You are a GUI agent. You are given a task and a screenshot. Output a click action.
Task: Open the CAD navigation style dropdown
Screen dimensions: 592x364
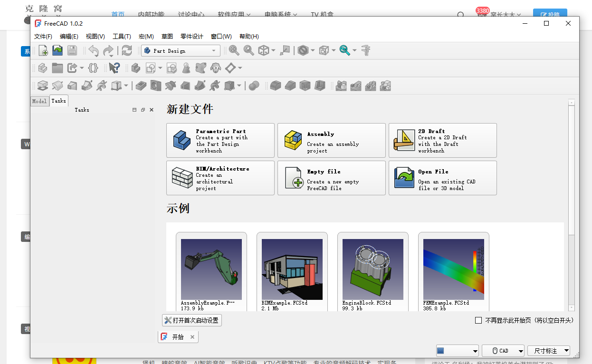tap(503, 351)
